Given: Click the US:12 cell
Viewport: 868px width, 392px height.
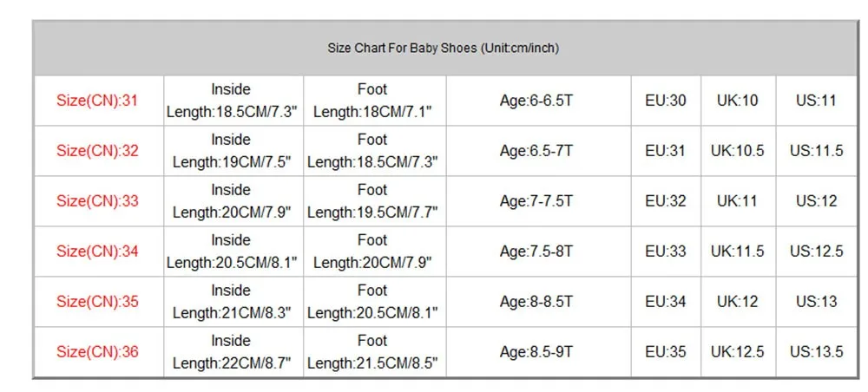Looking at the screenshot, I should [817, 201].
